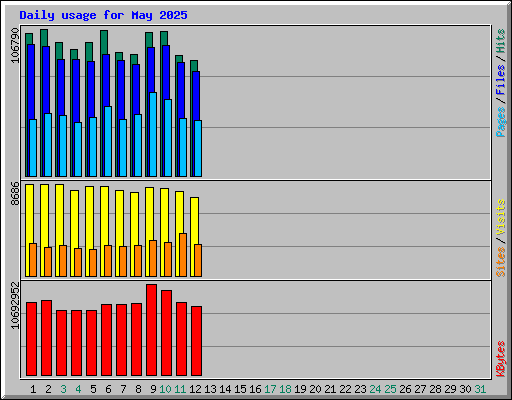Click the blue Files bar for day 12
The image size is (512, 400).
coord(196,96)
